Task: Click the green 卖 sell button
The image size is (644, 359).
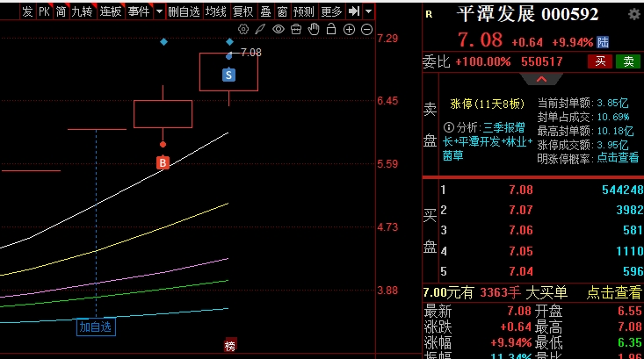Action: (x=628, y=61)
